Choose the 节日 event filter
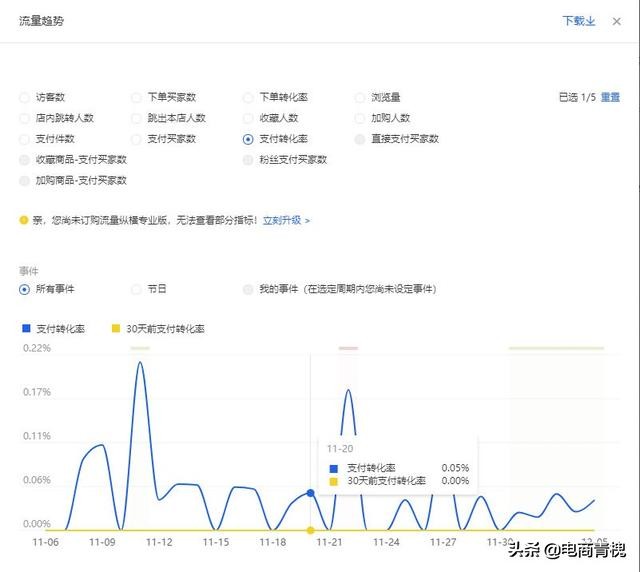 [136, 289]
